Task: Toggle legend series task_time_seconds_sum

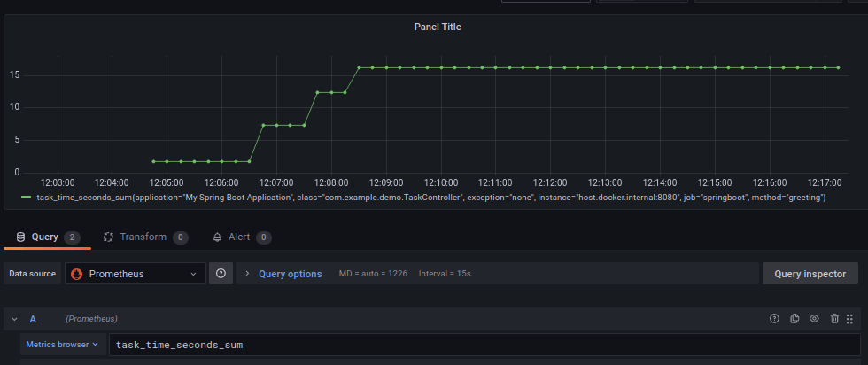Action: point(431,198)
